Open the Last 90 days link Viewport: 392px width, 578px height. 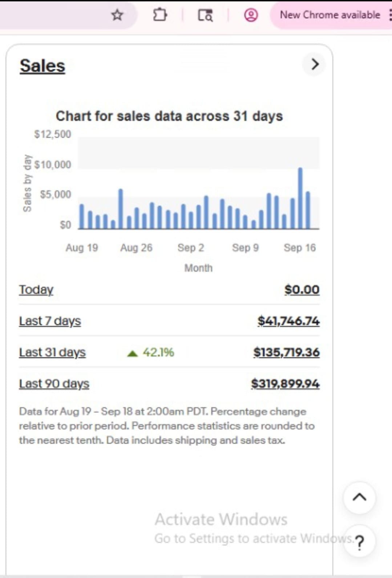click(x=54, y=384)
